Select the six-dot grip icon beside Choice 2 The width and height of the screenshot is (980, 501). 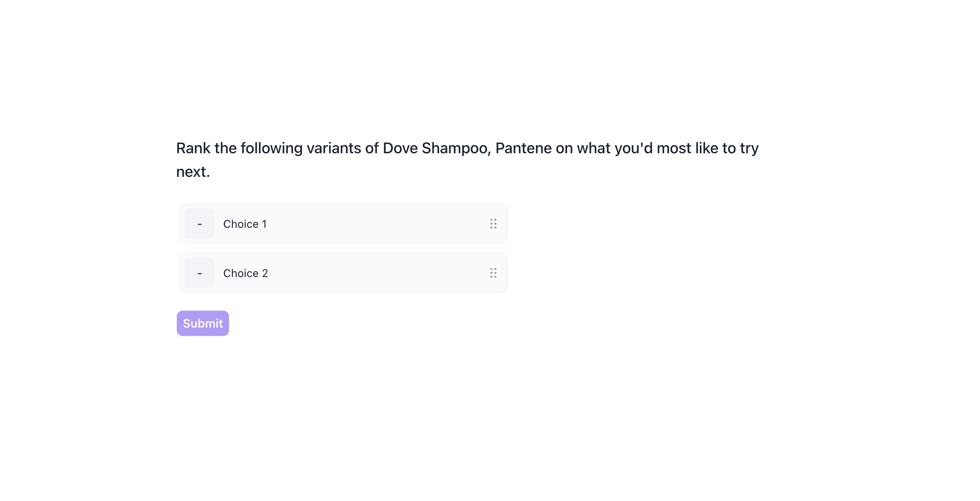click(x=493, y=273)
